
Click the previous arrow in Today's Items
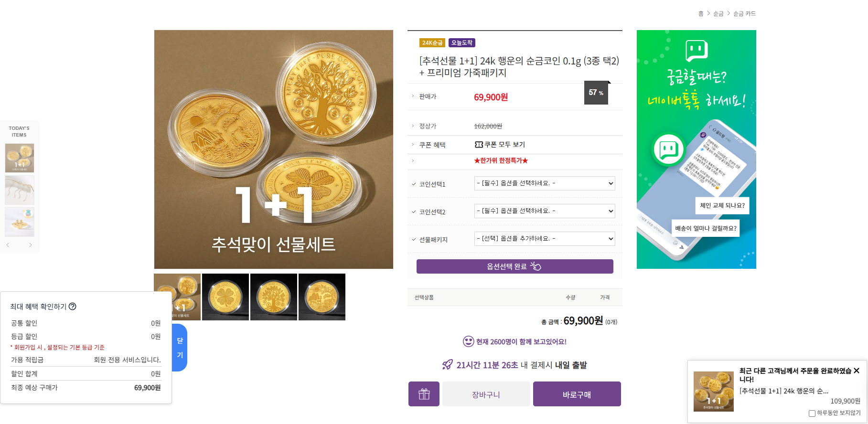coord(8,245)
